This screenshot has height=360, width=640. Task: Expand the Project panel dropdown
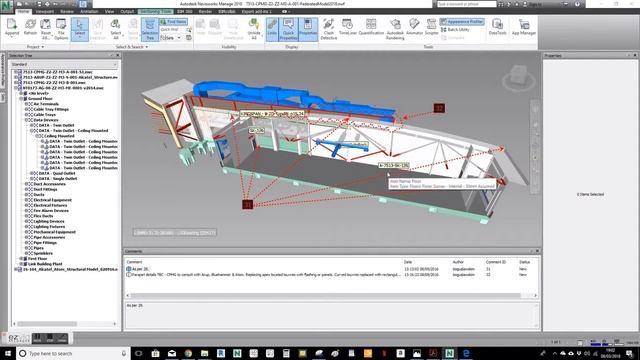(x=35, y=47)
